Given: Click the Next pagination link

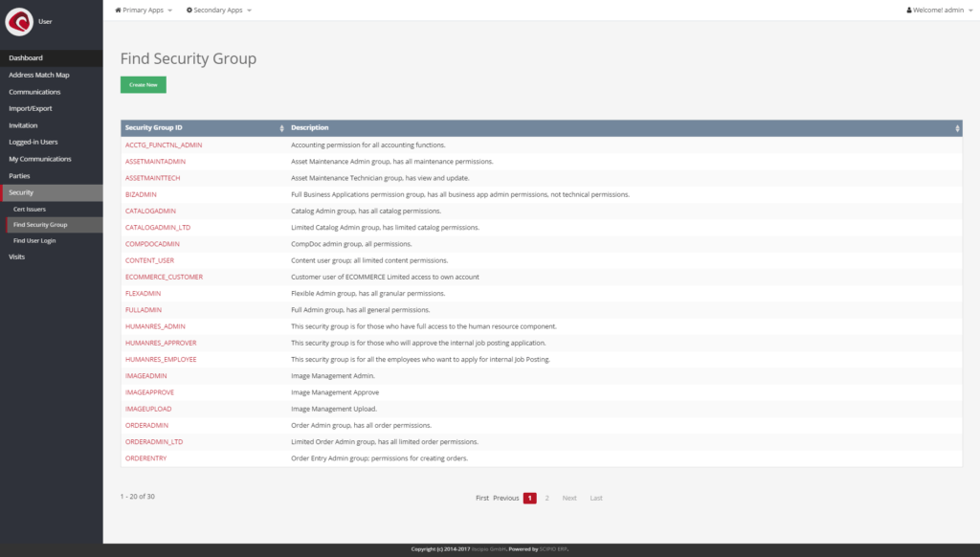Looking at the screenshot, I should click(x=569, y=498).
